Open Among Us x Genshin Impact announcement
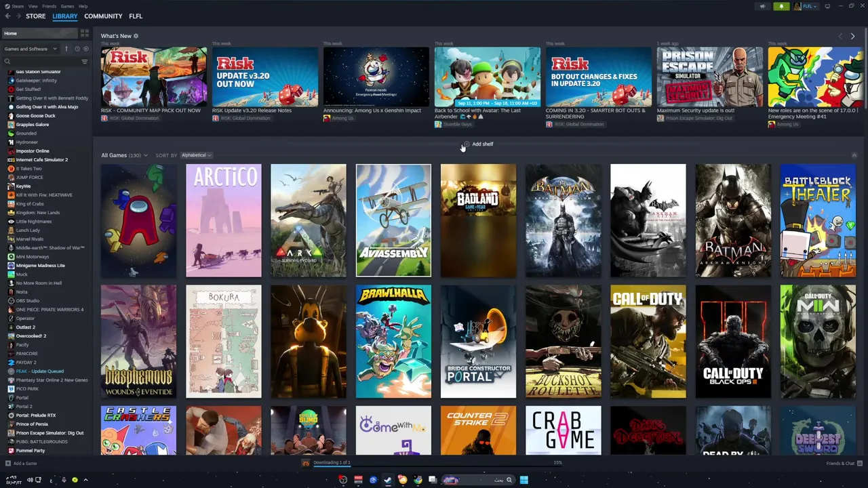Screen dimensions: 868x488 (x=376, y=77)
